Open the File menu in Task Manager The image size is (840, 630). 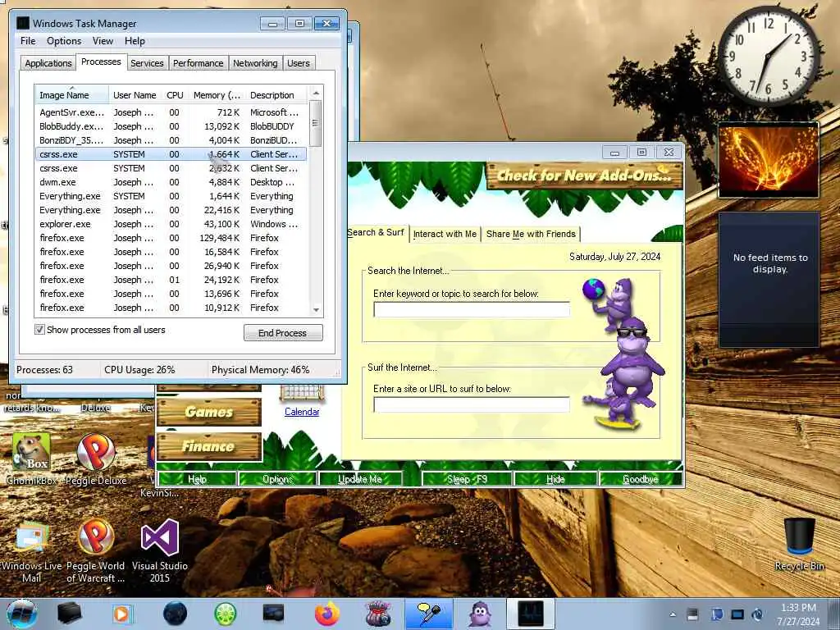tap(28, 41)
